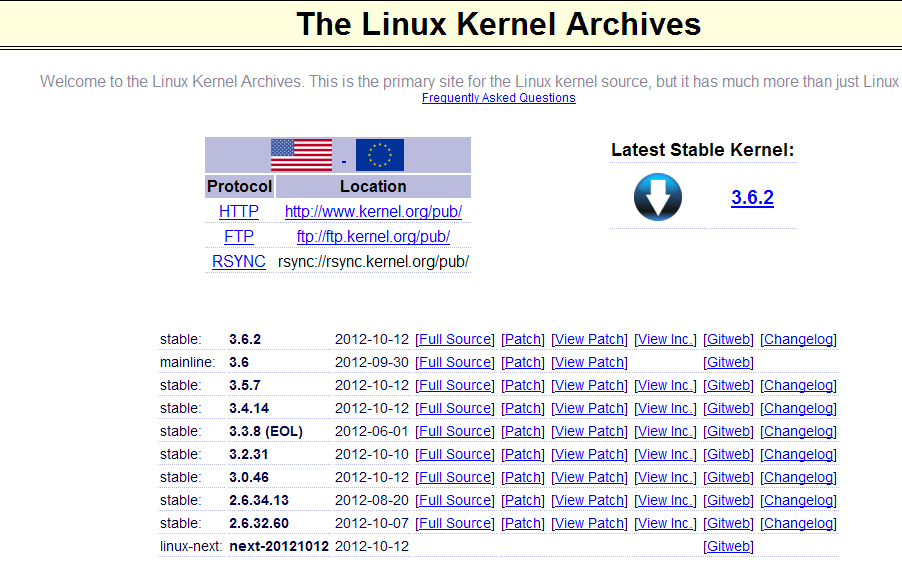Click the 2012-08-20 date for 2.6.34.13
Viewport: 902px width, 574px height.
(372, 500)
